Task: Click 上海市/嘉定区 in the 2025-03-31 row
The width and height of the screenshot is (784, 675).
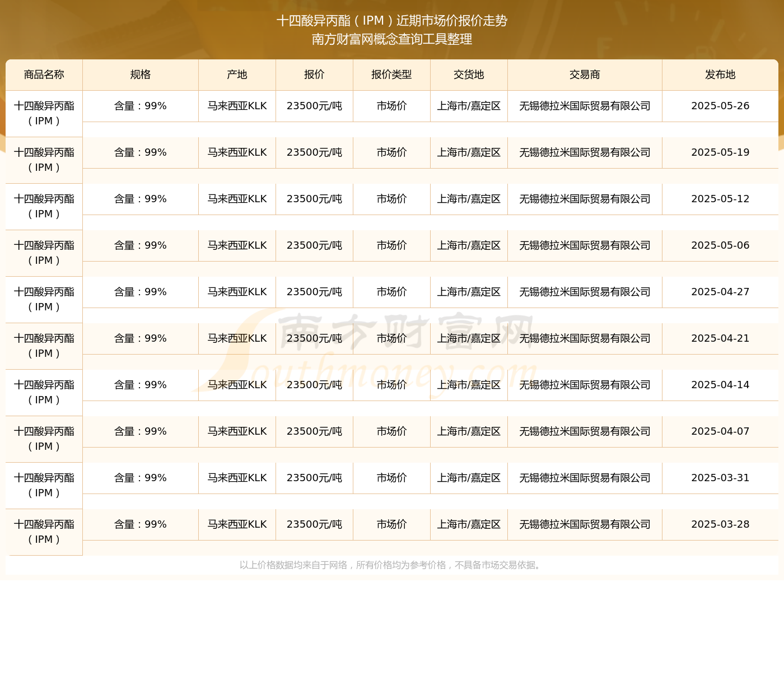Action: [469, 478]
